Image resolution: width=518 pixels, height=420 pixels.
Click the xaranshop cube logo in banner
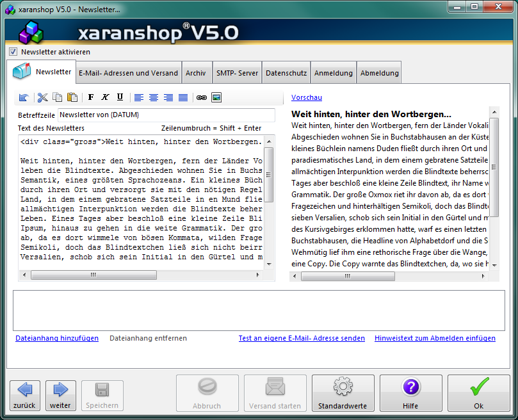[31, 33]
